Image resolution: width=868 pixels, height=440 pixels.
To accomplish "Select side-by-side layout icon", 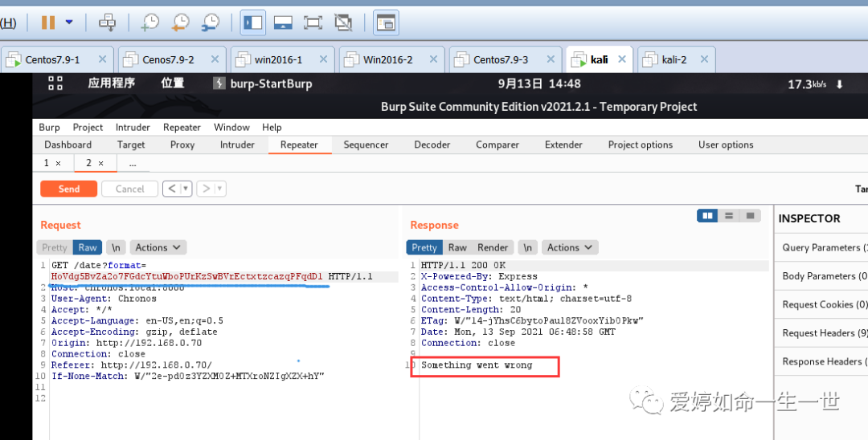I will point(707,215).
